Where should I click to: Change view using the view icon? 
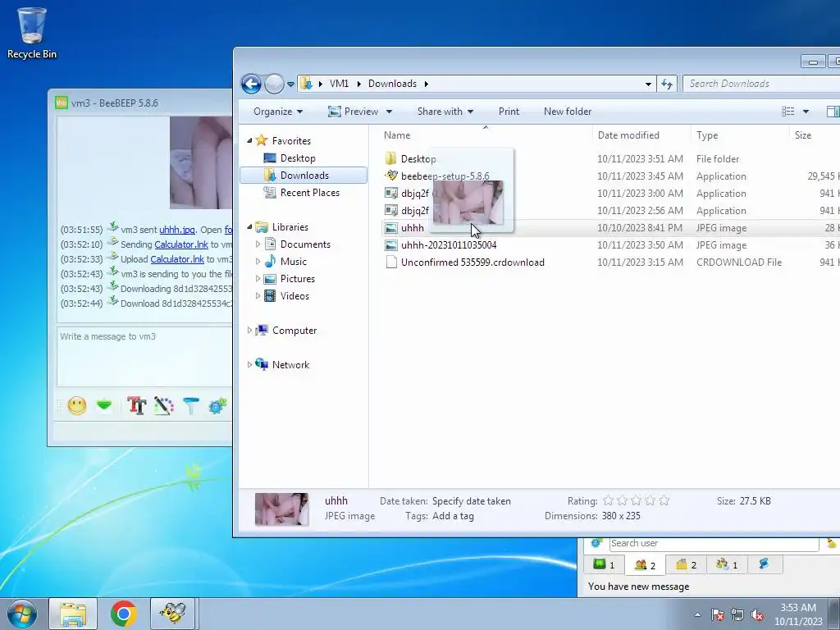(x=788, y=112)
